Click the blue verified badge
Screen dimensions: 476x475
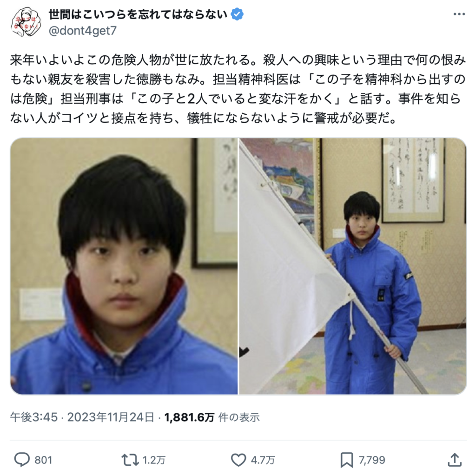237,14
